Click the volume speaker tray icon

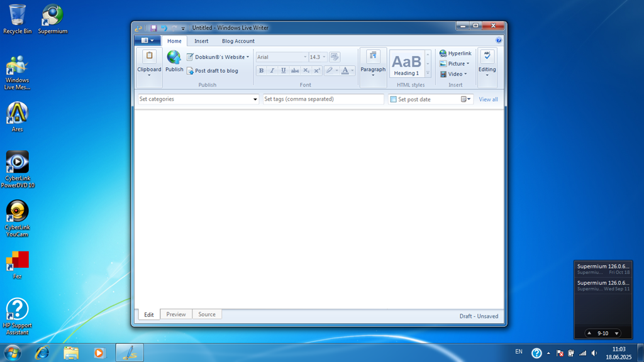(x=594, y=353)
